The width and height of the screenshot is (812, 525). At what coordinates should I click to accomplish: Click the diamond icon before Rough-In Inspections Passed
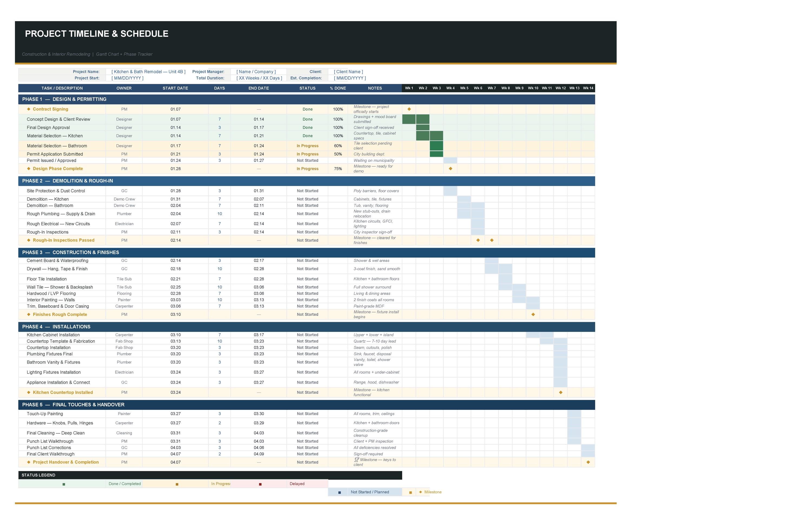click(29, 240)
